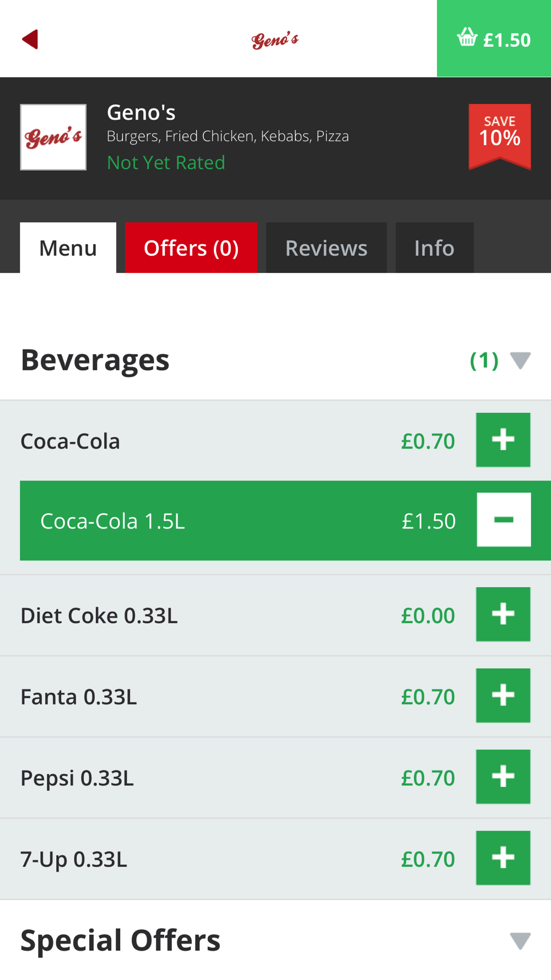Tap the Geno's logo in the top header
551x980 pixels.
(x=275, y=40)
